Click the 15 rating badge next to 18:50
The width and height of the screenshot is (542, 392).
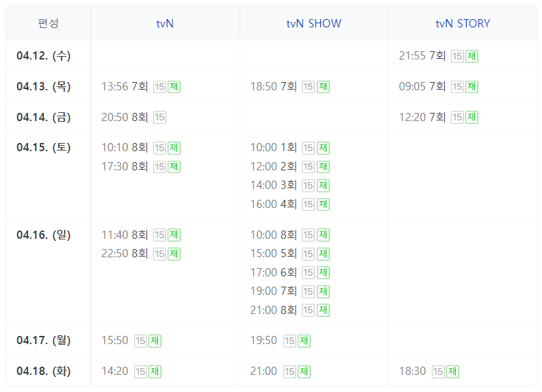(x=309, y=87)
